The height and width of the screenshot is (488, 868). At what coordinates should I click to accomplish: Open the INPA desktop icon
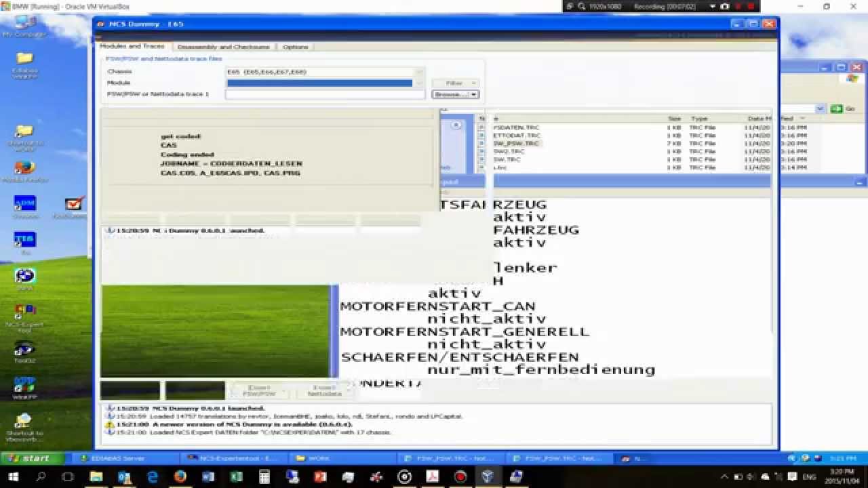click(x=25, y=279)
